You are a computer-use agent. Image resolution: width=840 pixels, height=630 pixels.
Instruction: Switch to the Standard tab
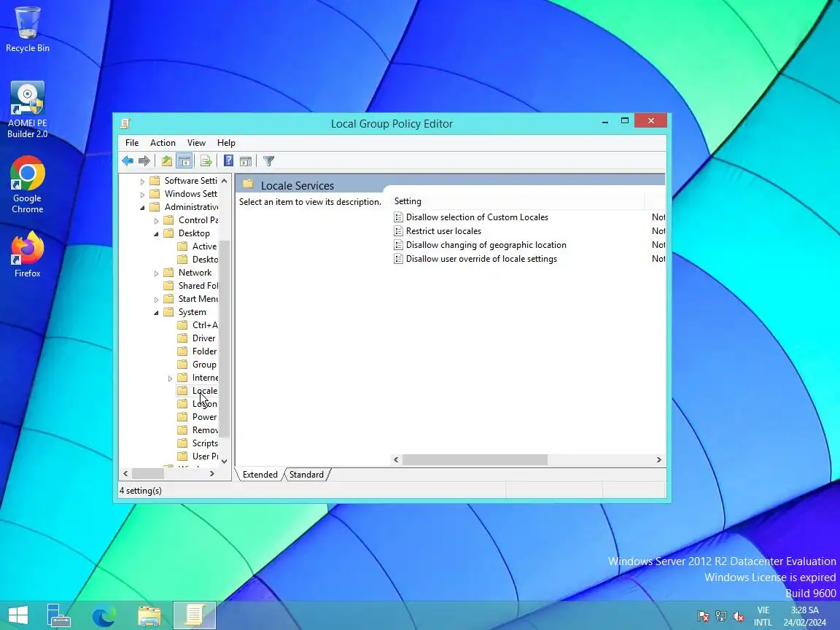(x=306, y=475)
